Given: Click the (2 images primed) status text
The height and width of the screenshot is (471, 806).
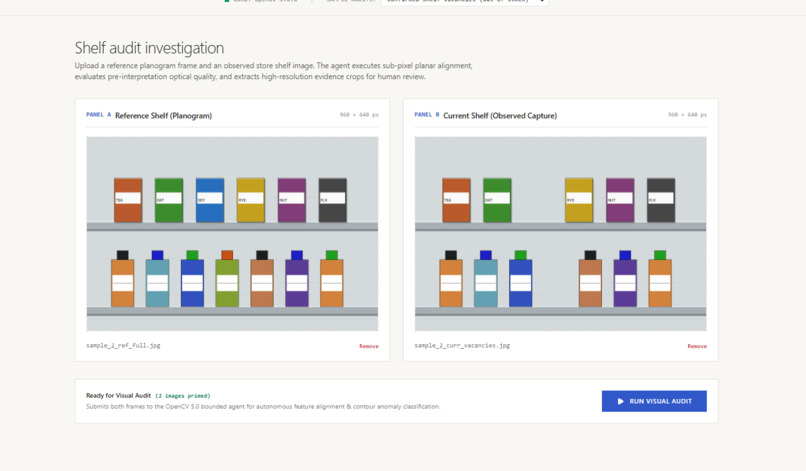Looking at the screenshot, I should pos(182,396).
